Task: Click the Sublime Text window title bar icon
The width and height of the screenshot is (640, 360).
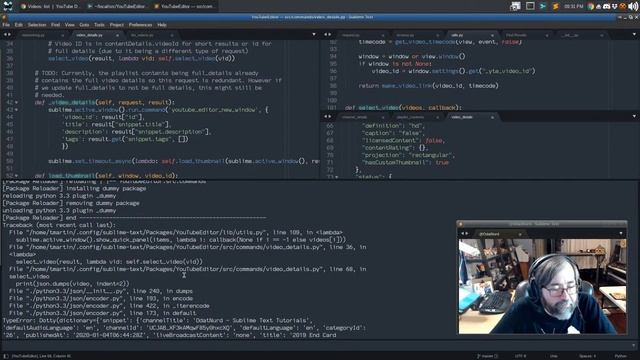Action: 4,17
